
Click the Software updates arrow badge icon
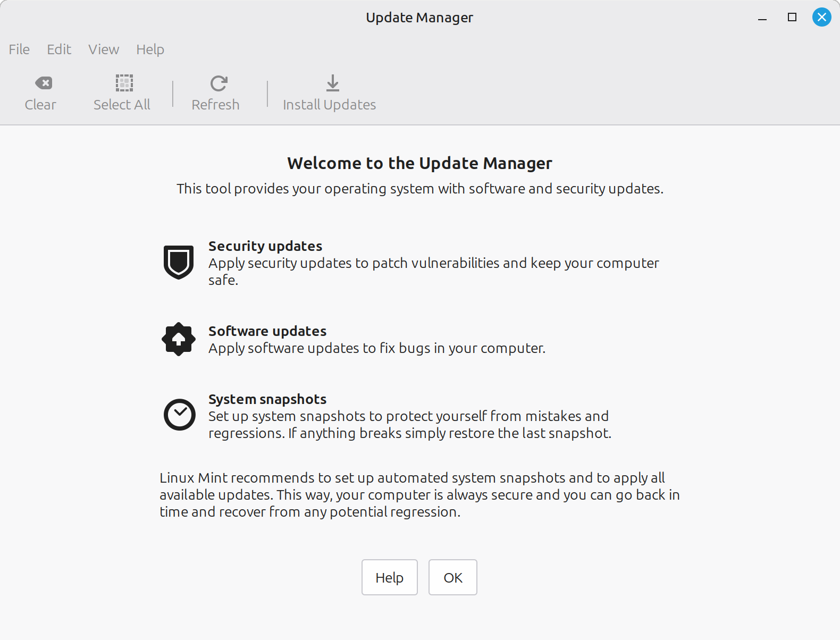click(x=179, y=339)
